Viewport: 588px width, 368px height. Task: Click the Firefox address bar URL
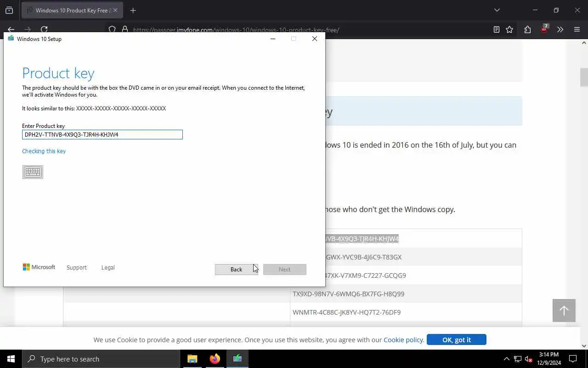pos(236,30)
